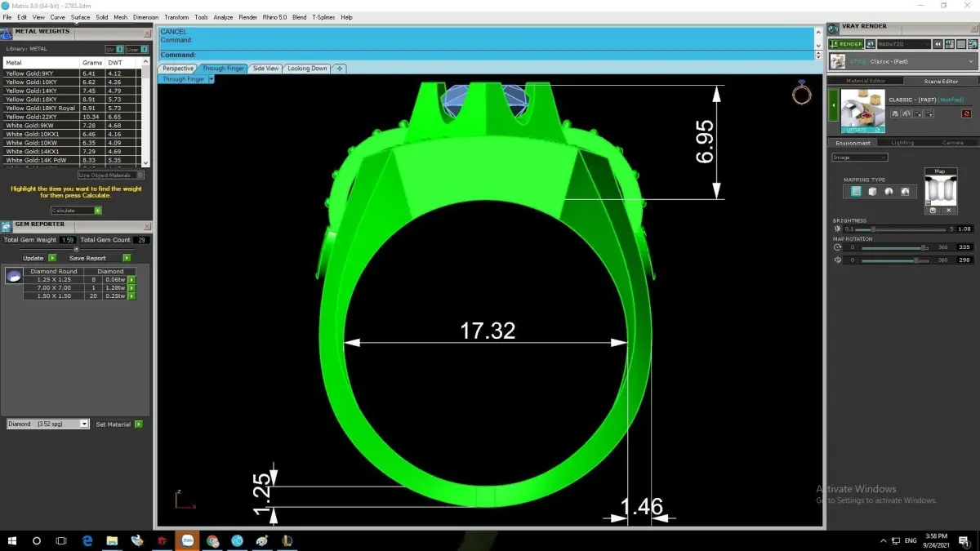The height and width of the screenshot is (551, 980).
Task: Close the Gem Reporter panel
Action: (x=147, y=226)
